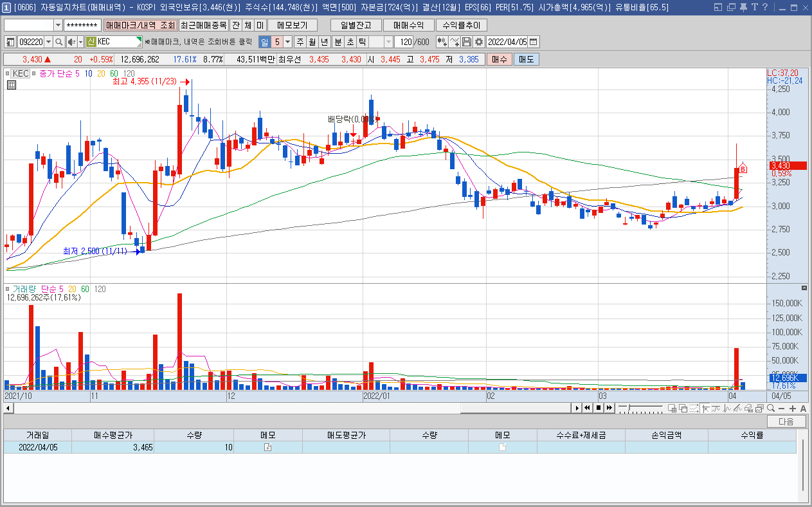
Task: Click the pin window icon in title bar
Action: [743, 7]
